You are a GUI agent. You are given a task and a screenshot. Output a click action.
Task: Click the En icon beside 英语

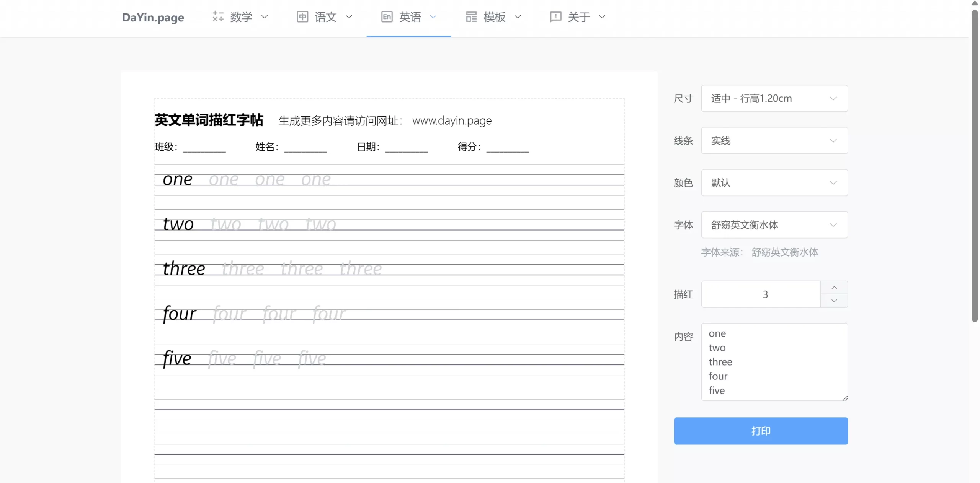coord(387,17)
